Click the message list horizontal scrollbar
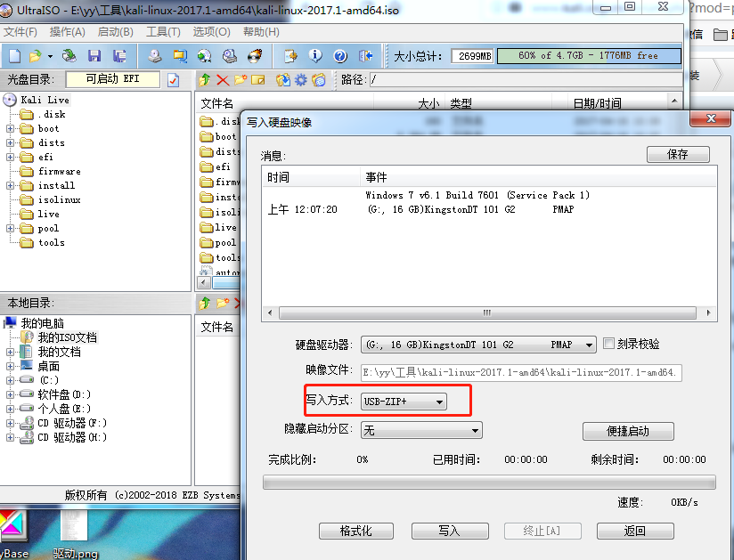The width and height of the screenshot is (734, 560). pyautogui.click(x=487, y=312)
